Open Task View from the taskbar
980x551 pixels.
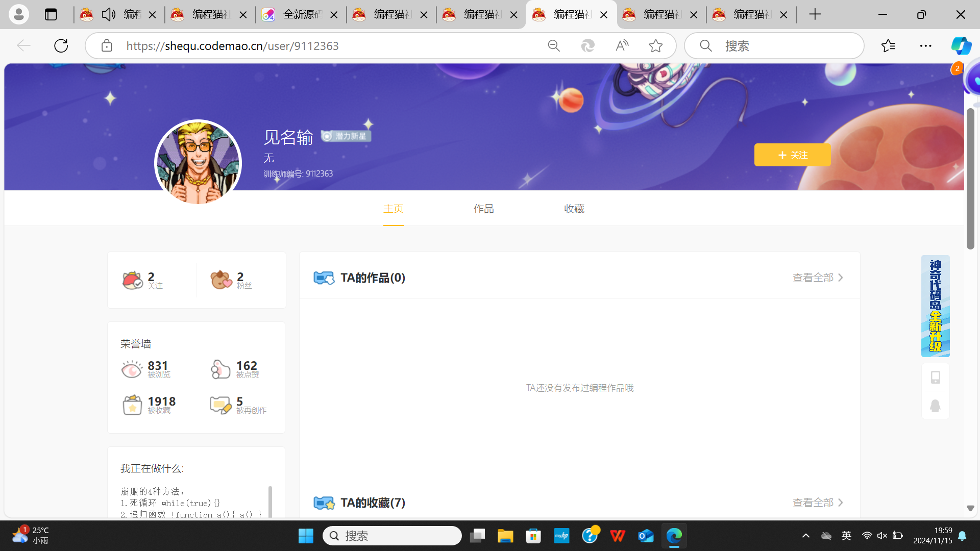pyautogui.click(x=477, y=536)
